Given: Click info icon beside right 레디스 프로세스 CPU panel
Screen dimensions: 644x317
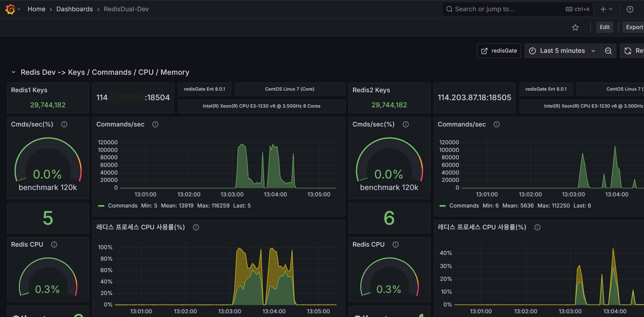Looking at the screenshot, I should [x=537, y=227].
